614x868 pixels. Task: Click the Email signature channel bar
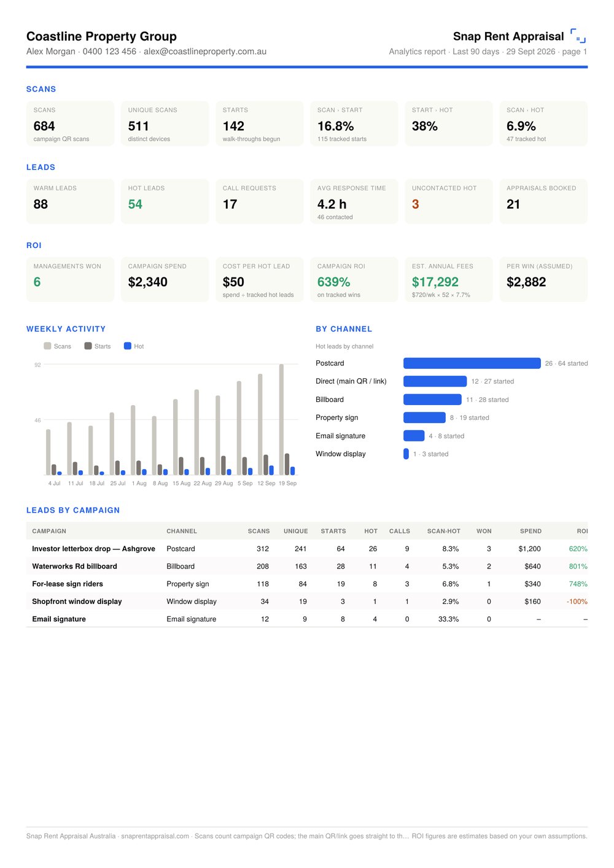click(414, 436)
